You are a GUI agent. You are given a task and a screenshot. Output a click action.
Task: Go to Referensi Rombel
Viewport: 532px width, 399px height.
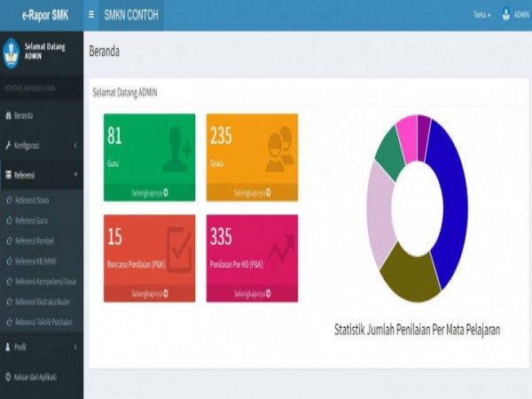click(x=35, y=241)
